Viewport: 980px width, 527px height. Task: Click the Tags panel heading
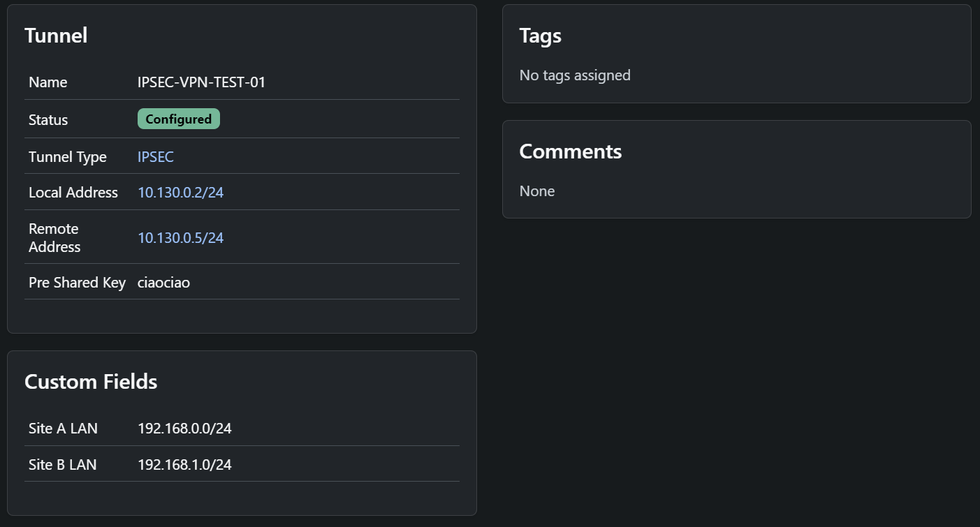(541, 35)
